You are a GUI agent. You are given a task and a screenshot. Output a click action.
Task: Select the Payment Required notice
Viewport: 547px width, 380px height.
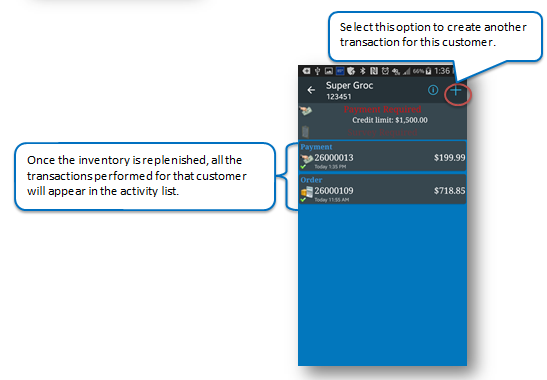pos(382,110)
